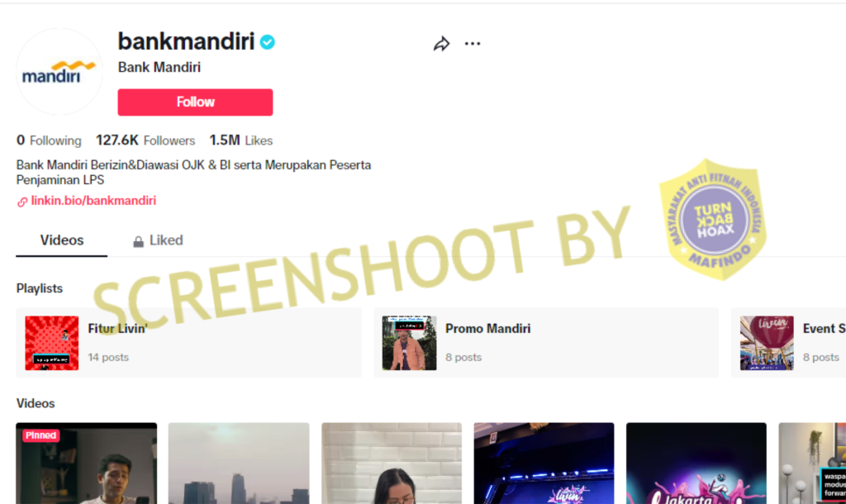Open the Event playlist with balloon thumbnail
This screenshot has height=504, width=846.
click(788, 343)
